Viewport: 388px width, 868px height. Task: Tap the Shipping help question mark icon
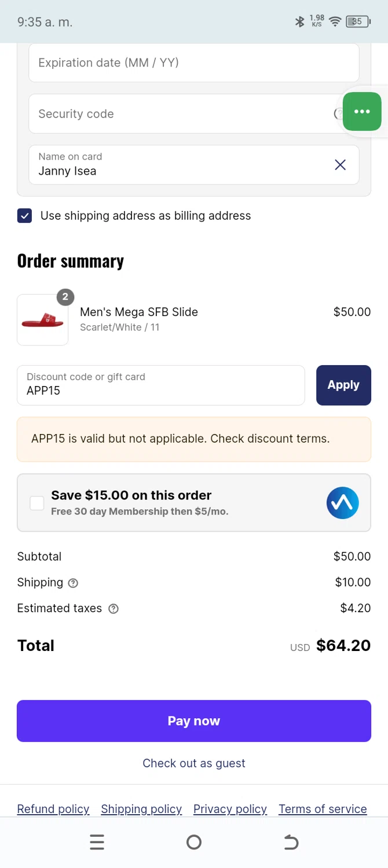click(x=73, y=583)
